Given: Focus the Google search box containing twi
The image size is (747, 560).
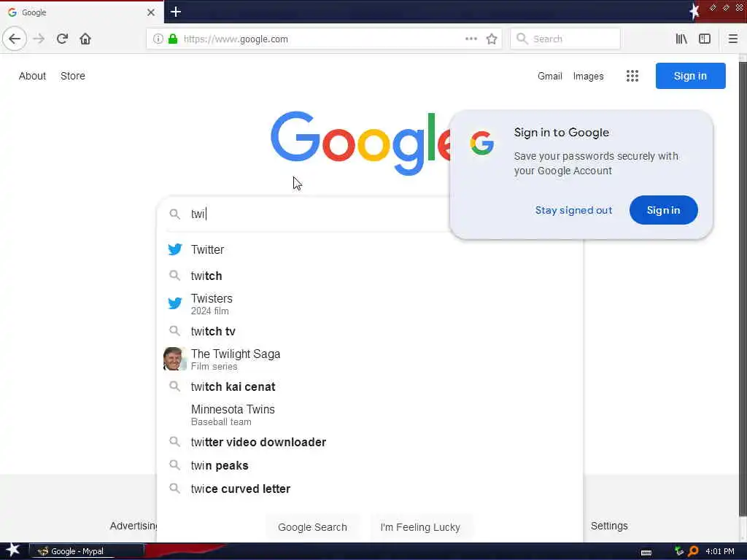Looking at the screenshot, I should coord(305,214).
